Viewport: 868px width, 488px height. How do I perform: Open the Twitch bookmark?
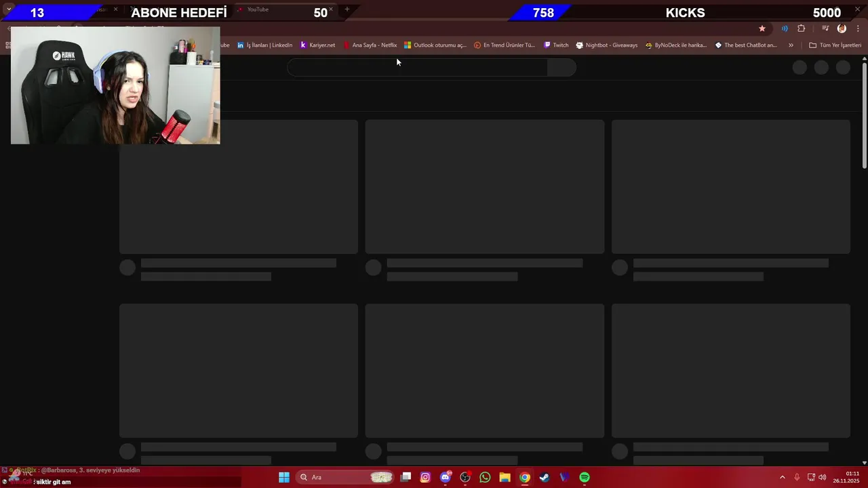[556, 45]
